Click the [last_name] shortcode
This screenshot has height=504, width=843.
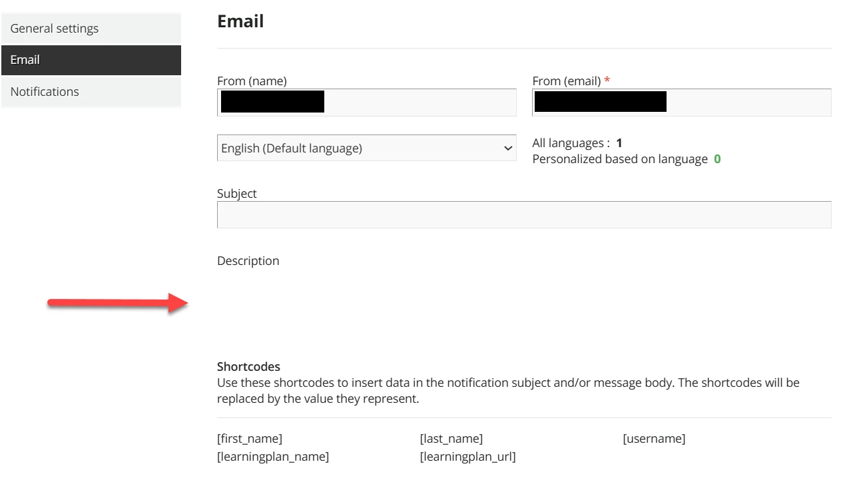451,439
